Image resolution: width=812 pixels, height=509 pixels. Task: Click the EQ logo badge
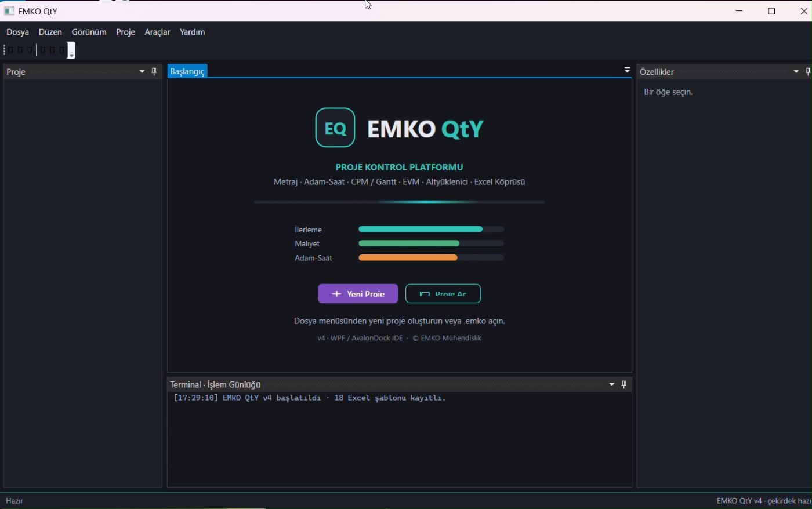coord(335,128)
